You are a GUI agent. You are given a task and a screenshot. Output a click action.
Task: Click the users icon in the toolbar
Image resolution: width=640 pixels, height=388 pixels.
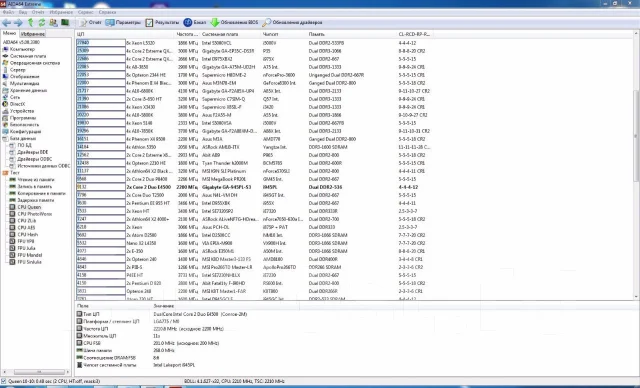53,22
